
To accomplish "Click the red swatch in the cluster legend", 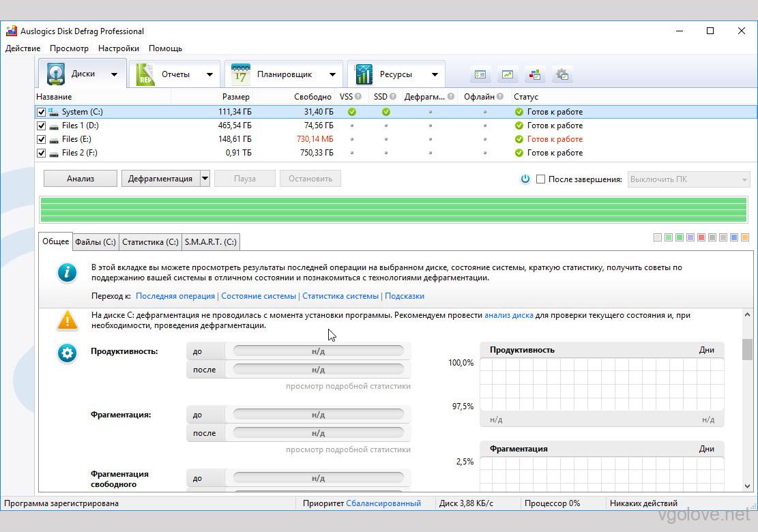I will point(701,237).
